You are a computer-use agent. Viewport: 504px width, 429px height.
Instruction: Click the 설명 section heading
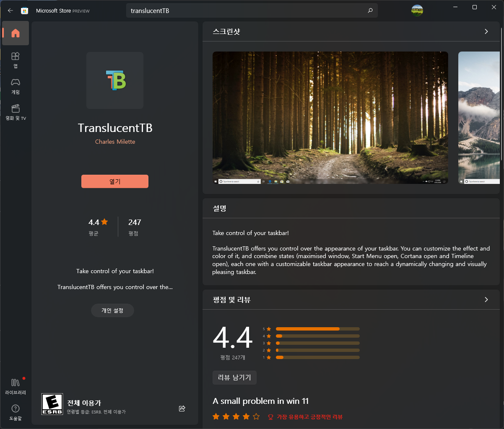click(219, 208)
